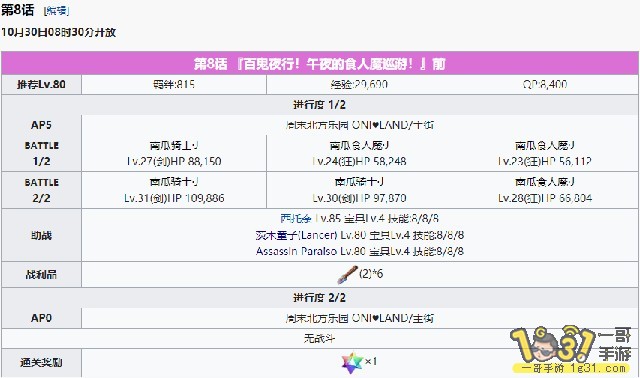
Task: Select the QP:8,400 cell
Action: pos(545,84)
